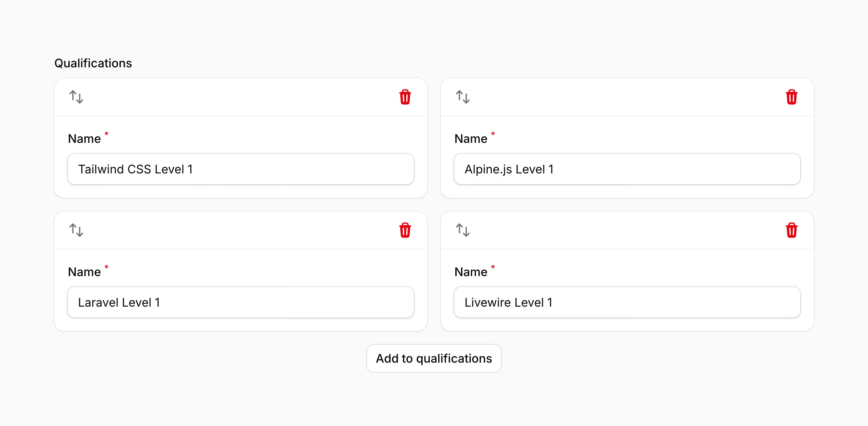Screen dimensions: 868x426
Task: Click the reorder arrows on the Laravel card
Action: tap(76, 230)
